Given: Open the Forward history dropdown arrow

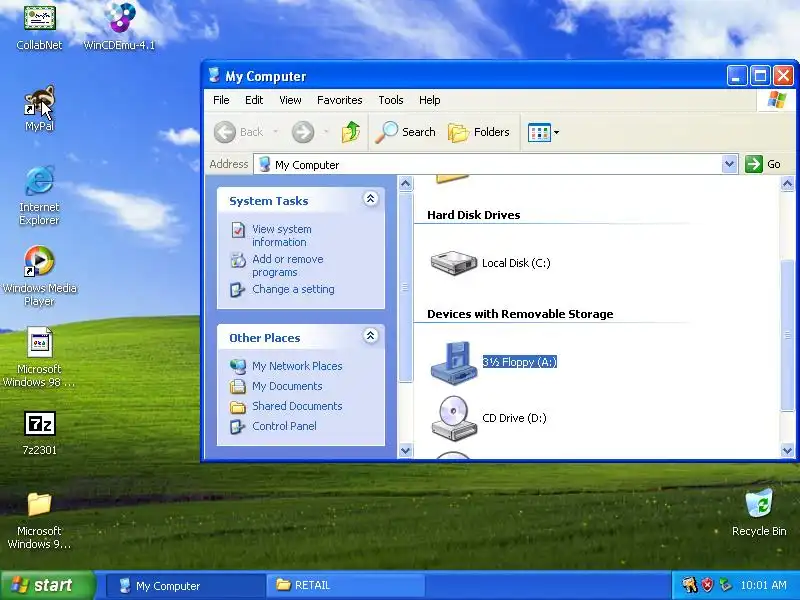Looking at the screenshot, I should click(326, 132).
